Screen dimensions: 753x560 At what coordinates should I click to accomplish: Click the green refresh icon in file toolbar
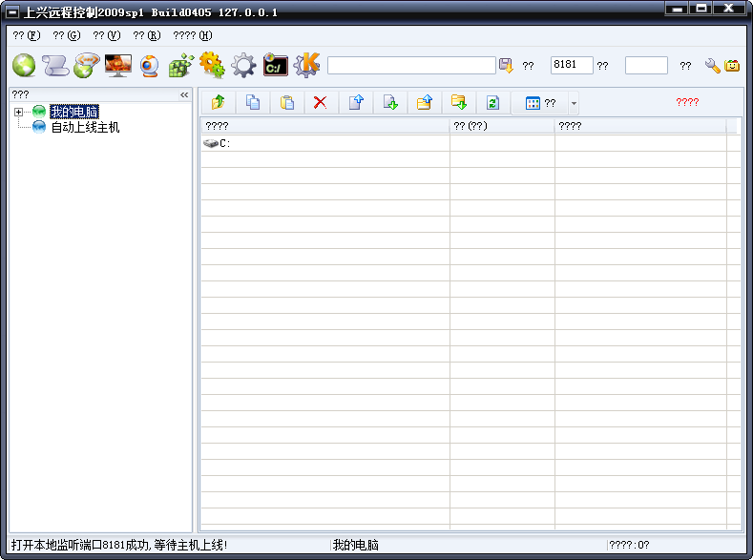coord(492,103)
